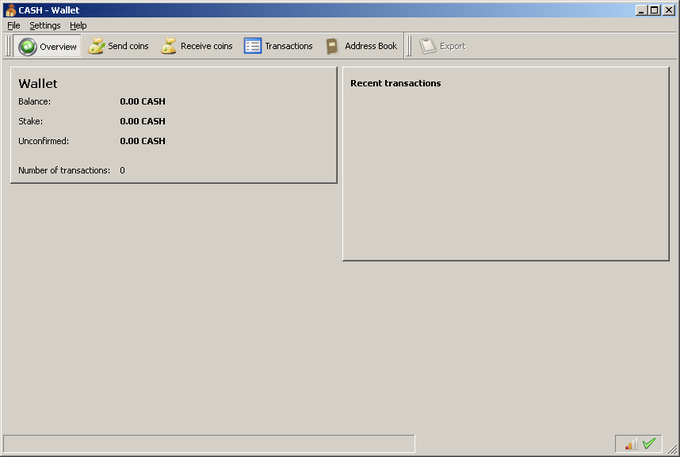This screenshot has height=457, width=680.
Task: Open the Help menu
Action: coord(78,26)
